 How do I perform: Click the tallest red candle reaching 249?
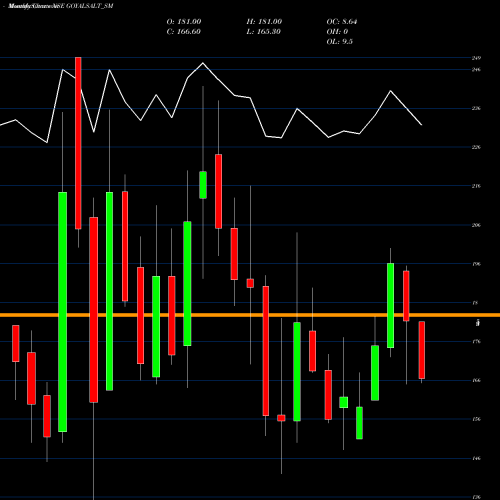78,143
